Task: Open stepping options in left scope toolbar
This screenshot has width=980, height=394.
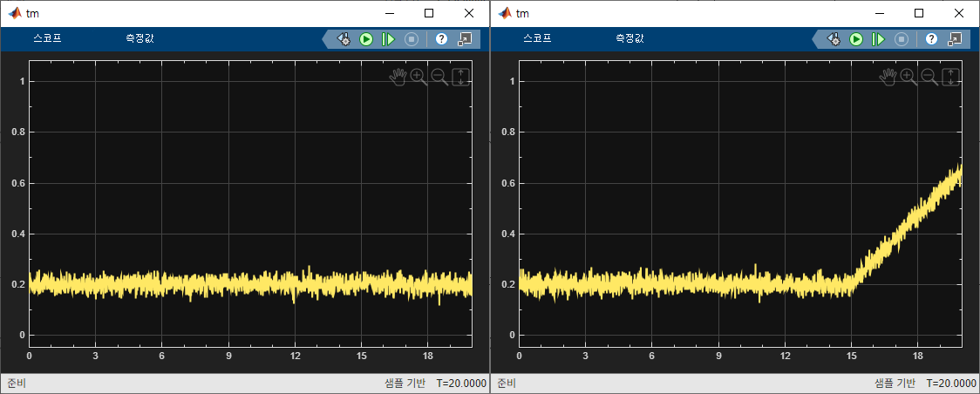Action: pos(344,39)
